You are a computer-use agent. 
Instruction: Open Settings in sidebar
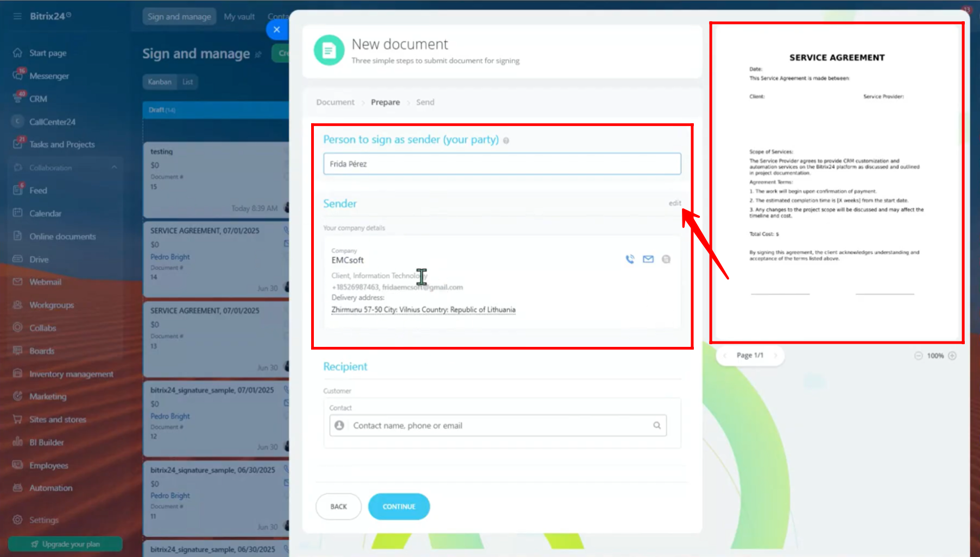click(43, 520)
